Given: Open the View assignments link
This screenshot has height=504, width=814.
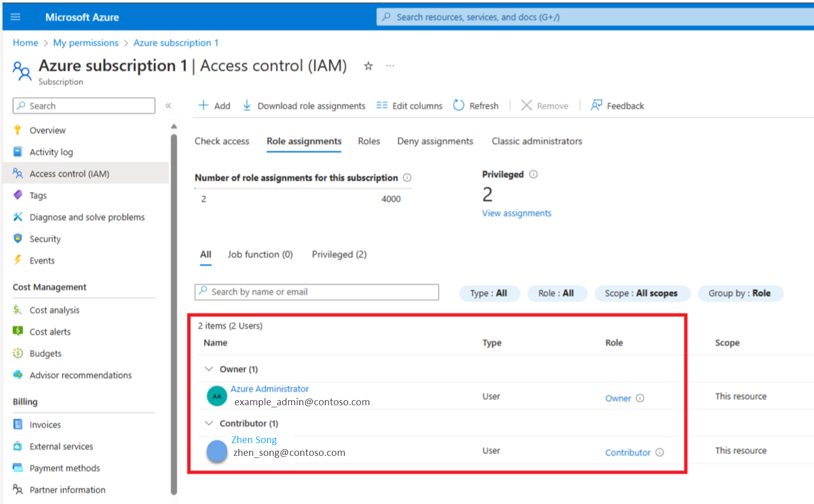Looking at the screenshot, I should pyautogui.click(x=517, y=213).
